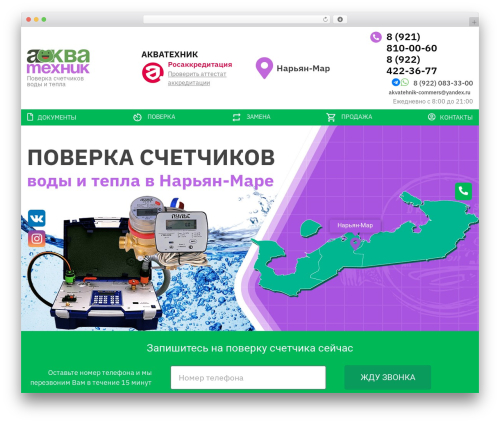The width and height of the screenshot is (500, 423).
Task: Click the map pin on Нарьян-Мар map
Action: pyautogui.click(x=355, y=243)
